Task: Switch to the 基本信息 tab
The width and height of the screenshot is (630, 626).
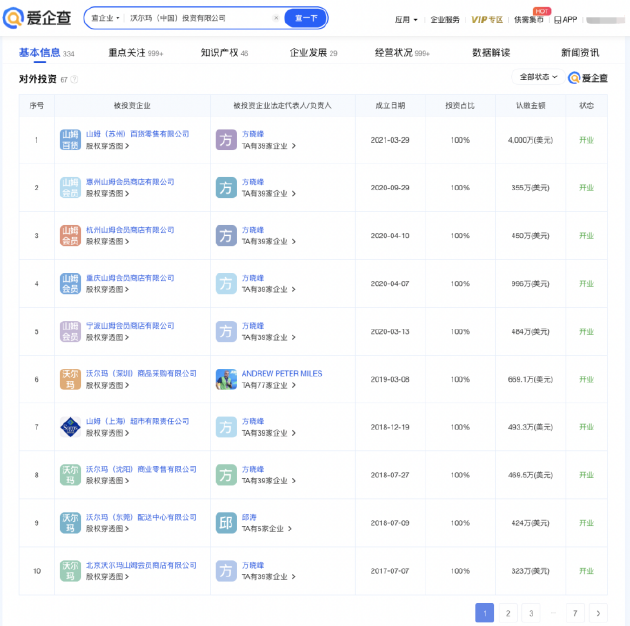Action: pos(46,53)
